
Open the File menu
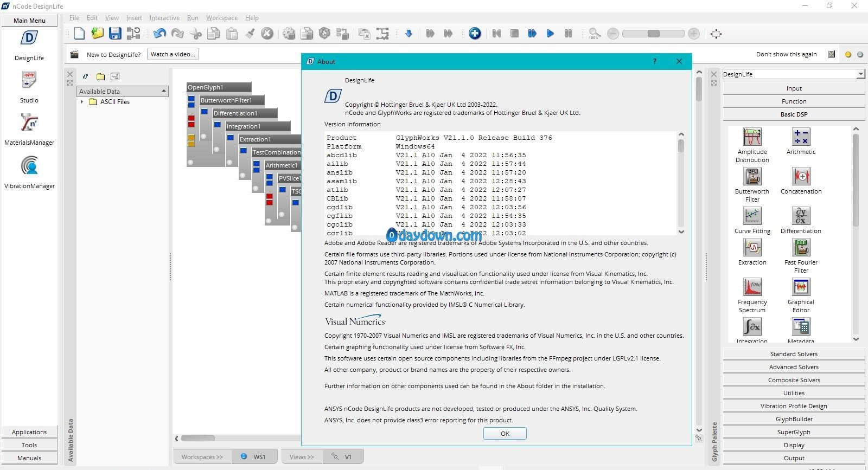pos(74,18)
